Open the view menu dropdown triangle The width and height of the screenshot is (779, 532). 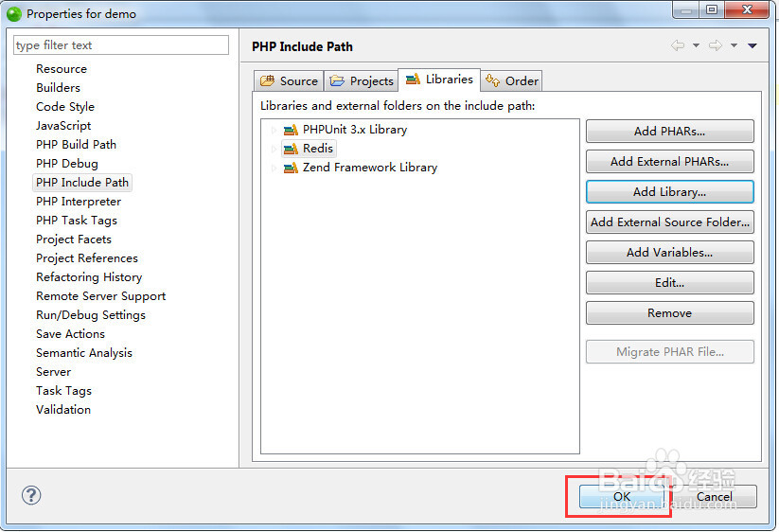tap(752, 45)
